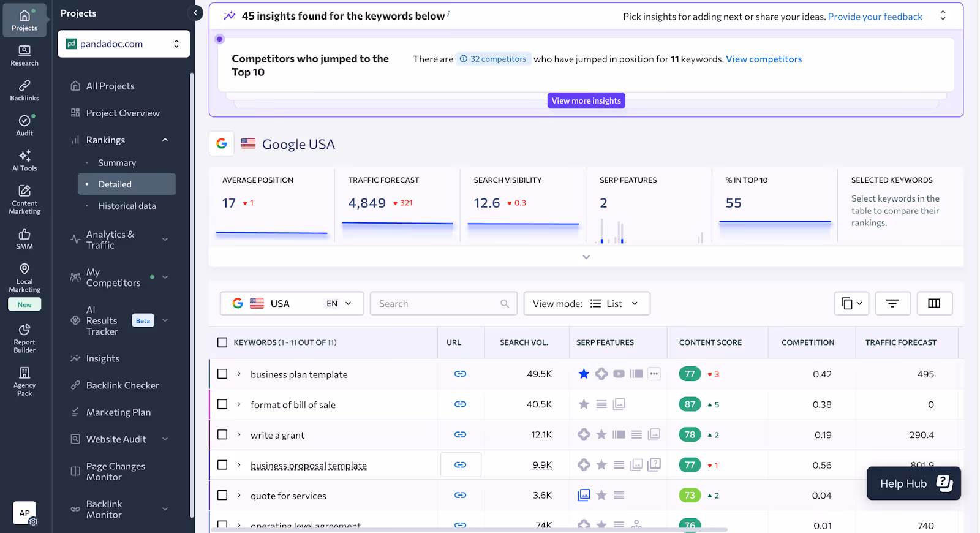Open the Help Hub button
Image resolution: width=980 pixels, height=533 pixels.
pos(914,483)
